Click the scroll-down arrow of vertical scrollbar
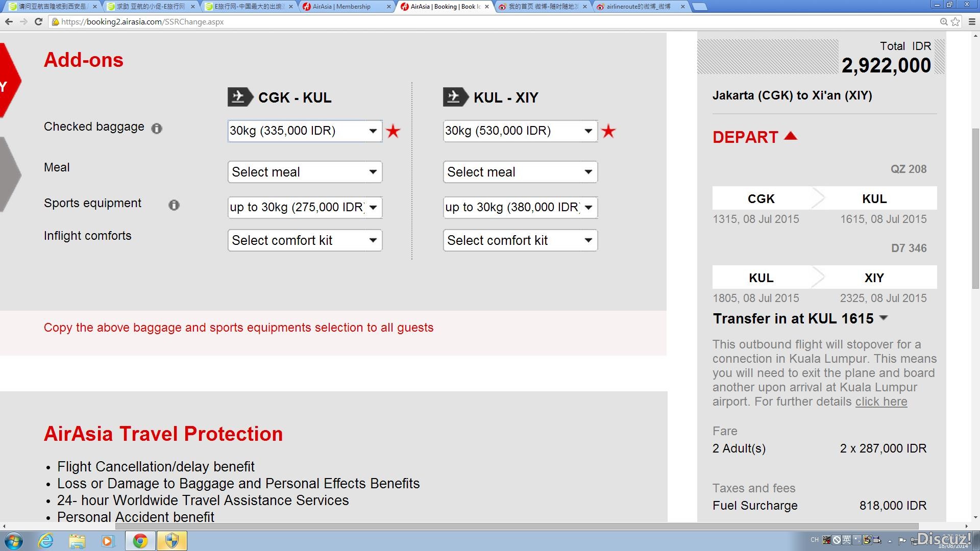The width and height of the screenshot is (980, 551). 975,517
